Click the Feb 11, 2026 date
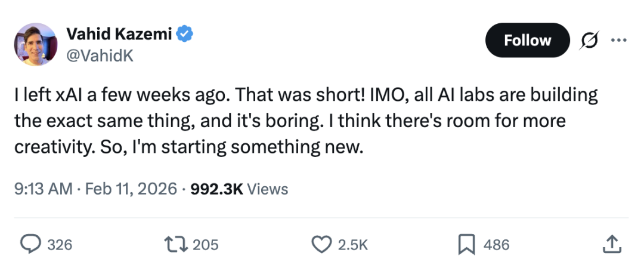This screenshot has height=265, width=644. (131, 189)
